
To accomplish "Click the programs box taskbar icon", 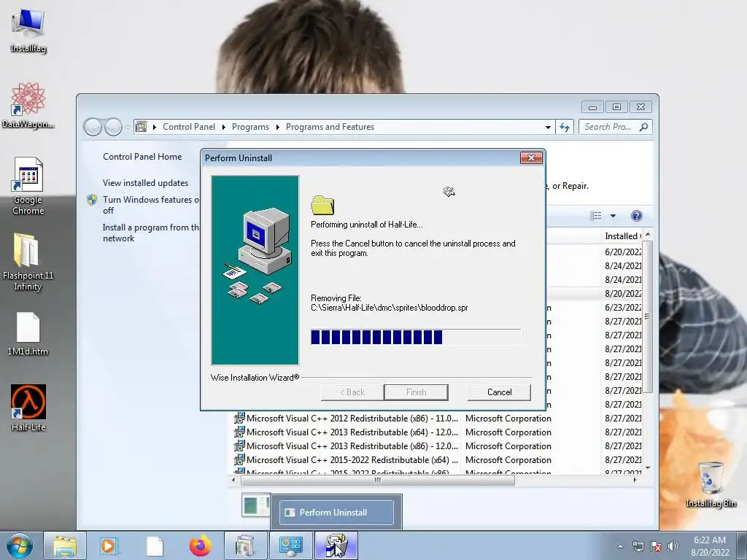I will click(x=245, y=545).
